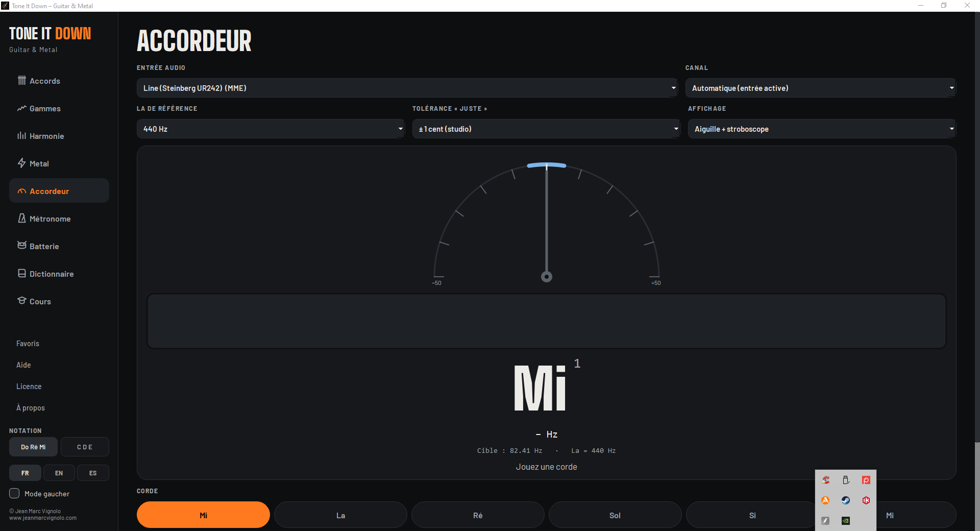The width and height of the screenshot is (980, 531).
Task: Open Batterie via its drum icon
Action: 21,246
